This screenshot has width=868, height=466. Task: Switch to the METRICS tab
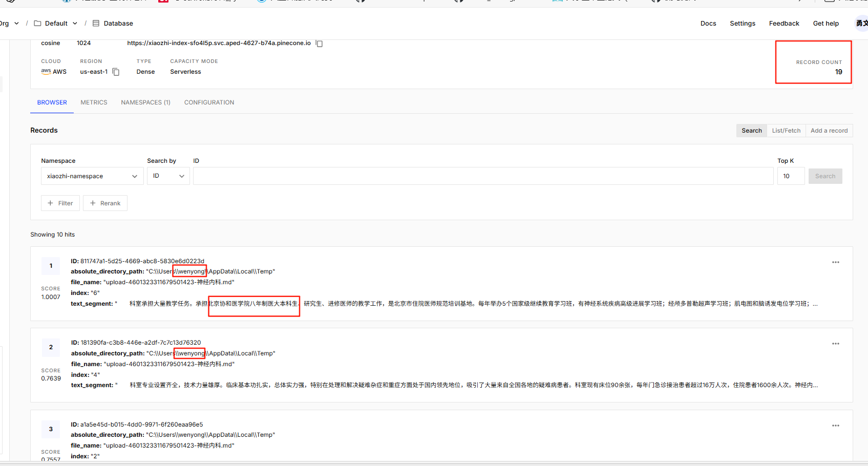click(94, 102)
